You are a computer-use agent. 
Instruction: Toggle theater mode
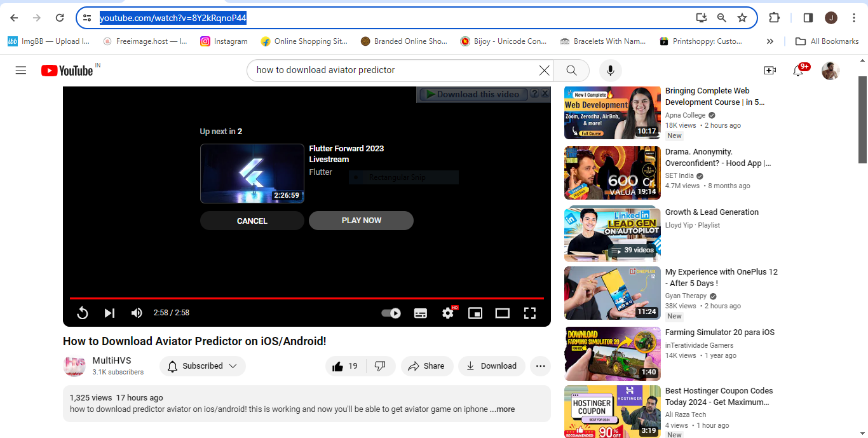pyautogui.click(x=503, y=313)
